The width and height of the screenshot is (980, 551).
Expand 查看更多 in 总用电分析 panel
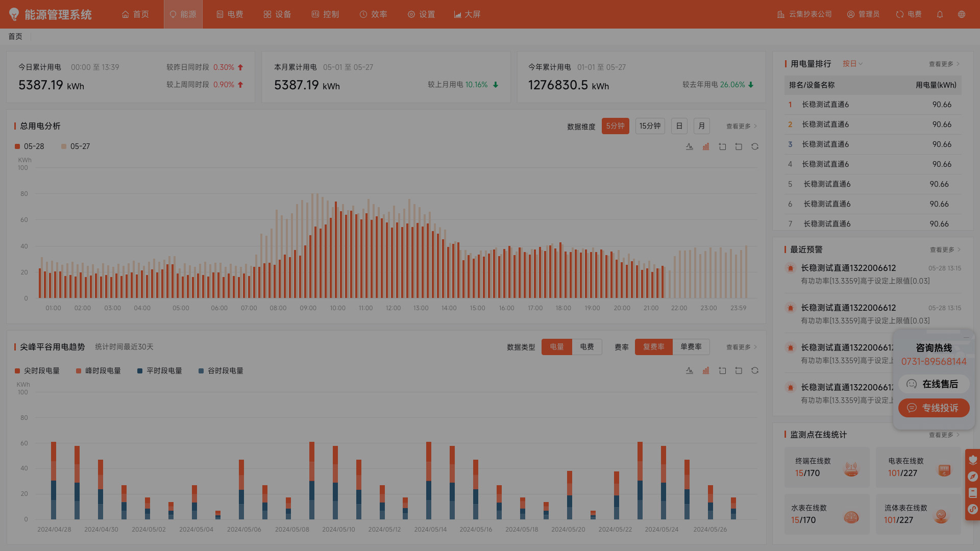(x=741, y=126)
